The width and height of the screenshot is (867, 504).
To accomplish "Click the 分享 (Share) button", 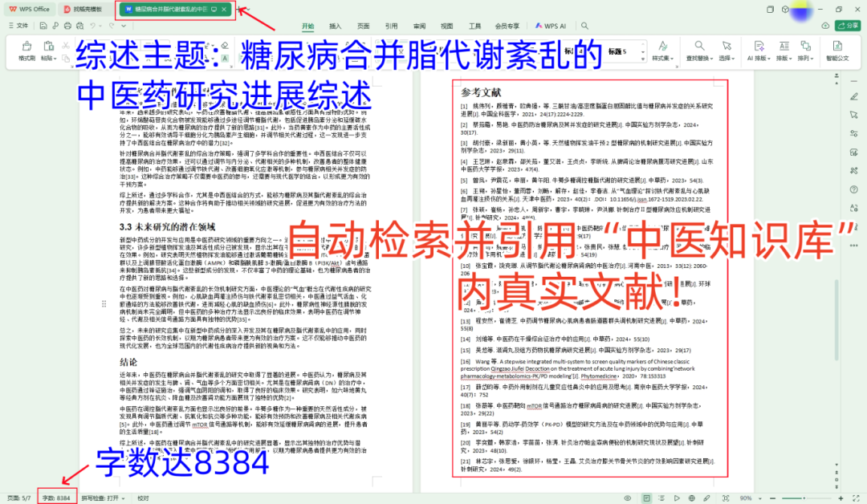I will (x=849, y=26).
